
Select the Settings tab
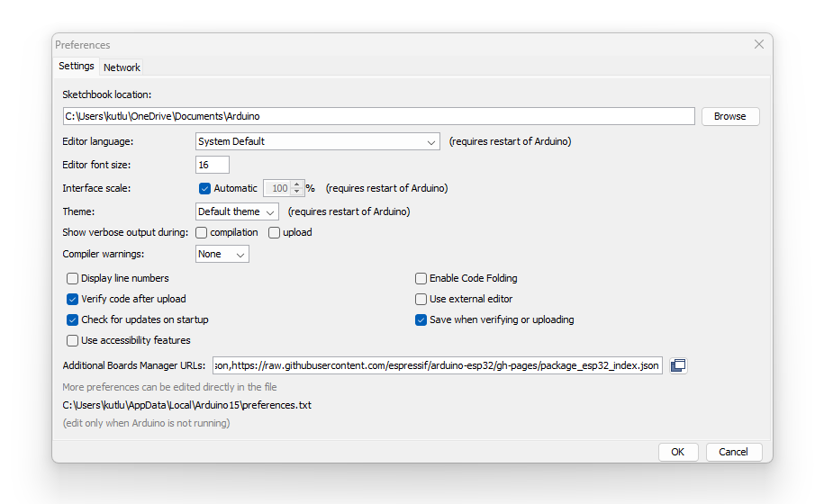[x=77, y=67]
